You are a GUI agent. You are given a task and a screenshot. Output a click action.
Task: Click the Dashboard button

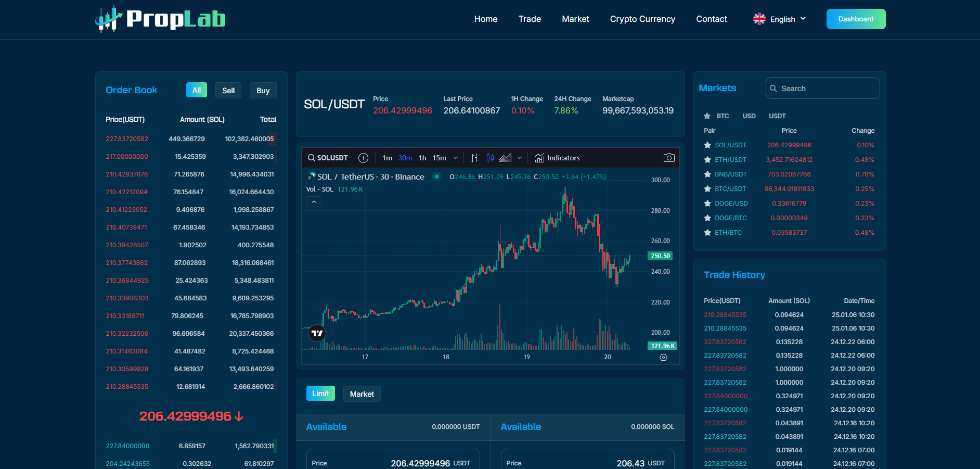point(856,19)
